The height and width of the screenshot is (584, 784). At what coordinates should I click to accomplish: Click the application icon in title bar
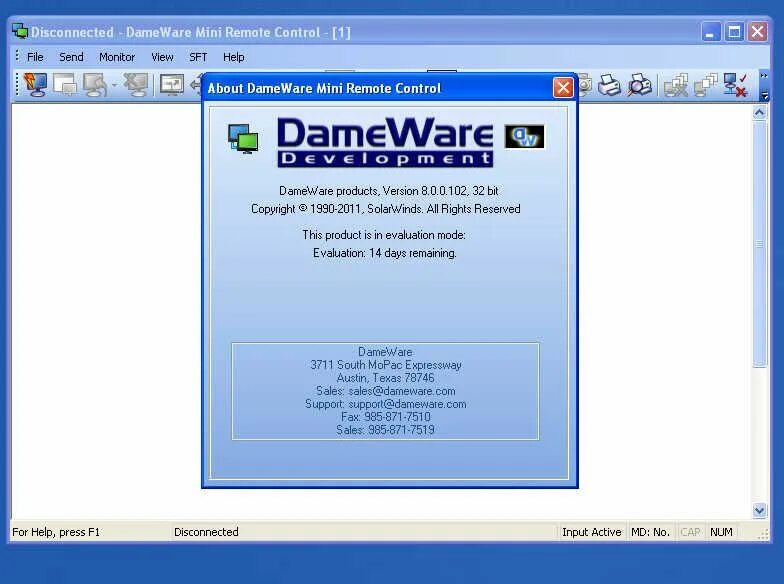[x=20, y=31]
